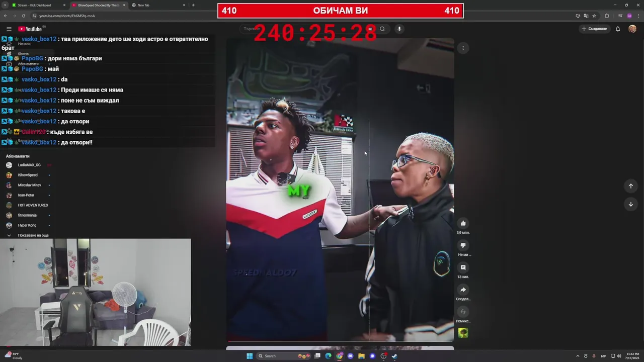The image size is (644, 362).
Task: Bookmark this page with the star
Action: (594, 16)
